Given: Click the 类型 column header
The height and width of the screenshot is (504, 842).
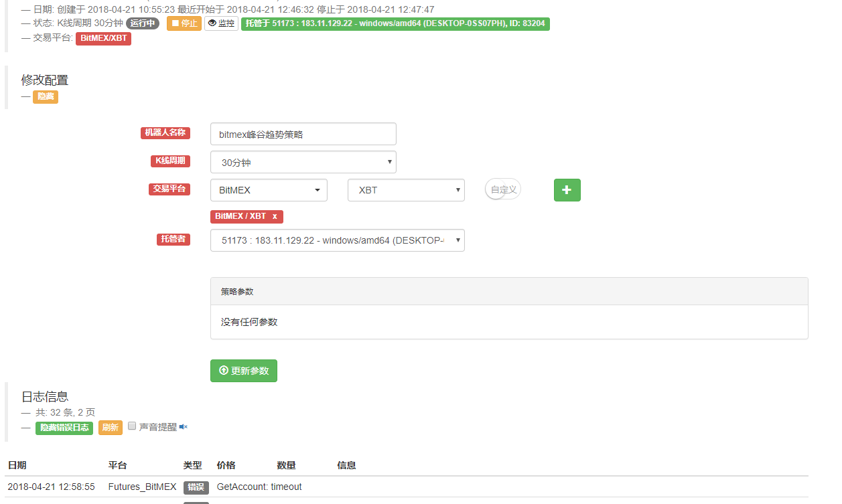Looking at the screenshot, I should 193,465.
